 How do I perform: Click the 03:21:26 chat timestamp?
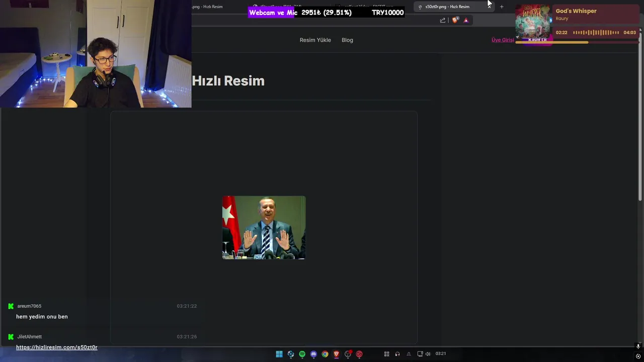(187, 336)
